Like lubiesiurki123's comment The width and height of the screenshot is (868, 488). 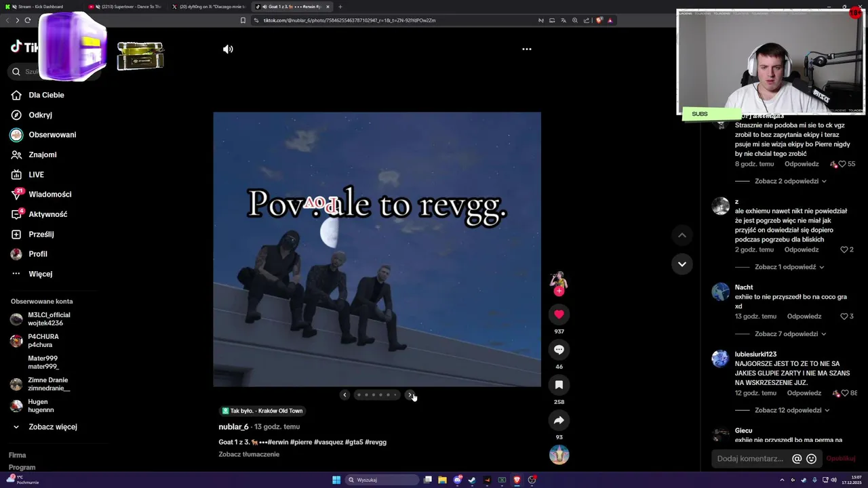click(845, 393)
